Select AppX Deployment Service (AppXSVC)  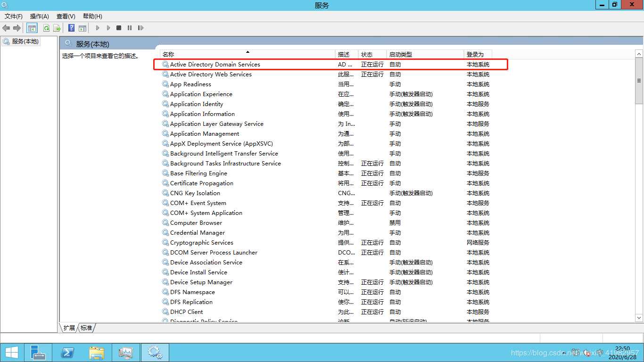pos(326,144)
